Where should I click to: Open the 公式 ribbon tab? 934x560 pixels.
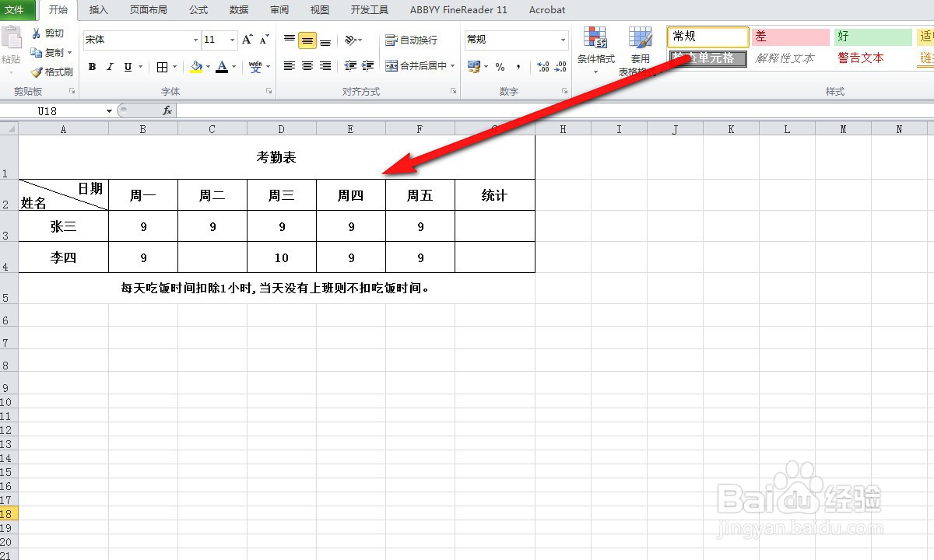point(198,10)
